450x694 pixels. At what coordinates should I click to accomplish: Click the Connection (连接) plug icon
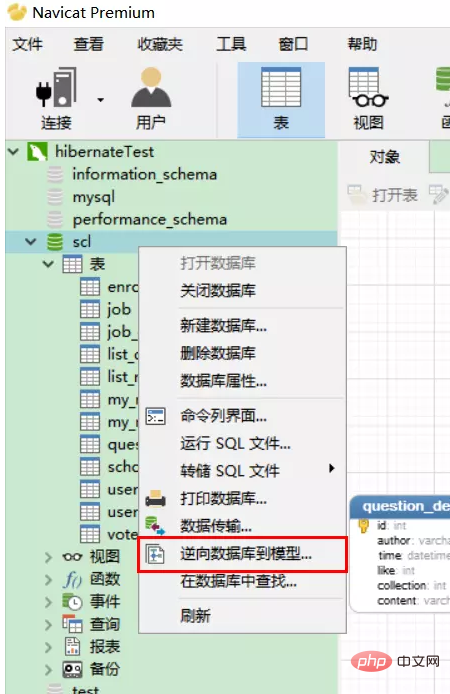click(x=56, y=87)
